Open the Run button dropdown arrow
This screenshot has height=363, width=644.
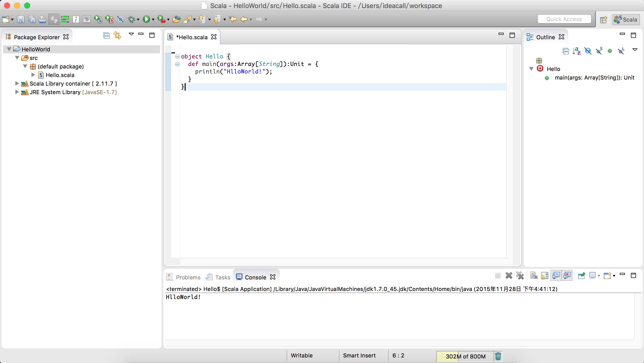(x=153, y=20)
